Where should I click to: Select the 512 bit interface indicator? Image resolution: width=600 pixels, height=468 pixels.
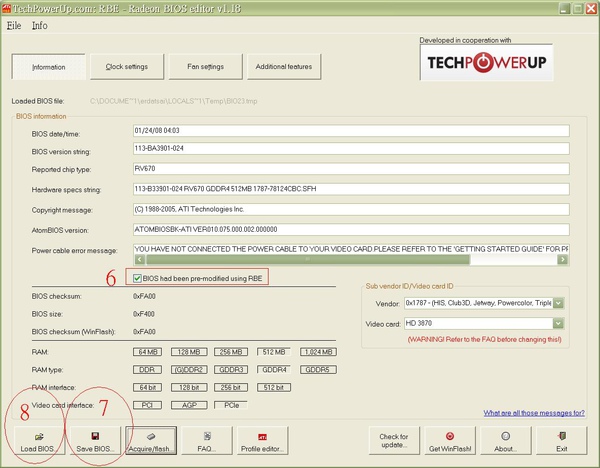tap(274, 387)
